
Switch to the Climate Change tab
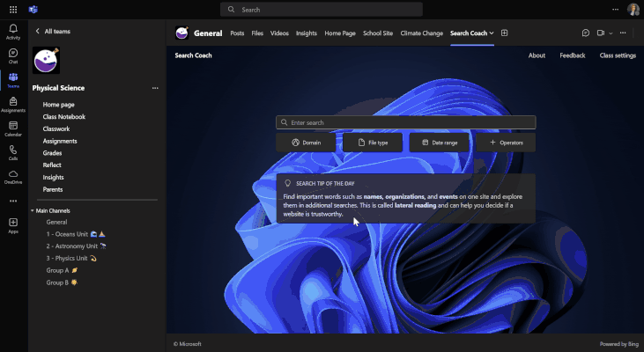pyautogui.click(x=422, y=33)
